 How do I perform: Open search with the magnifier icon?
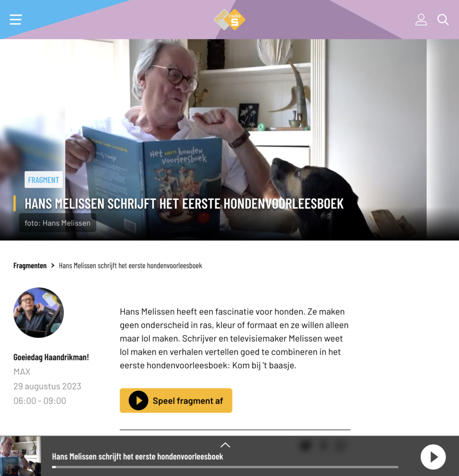pyautogui.click(x=443, y=20)
